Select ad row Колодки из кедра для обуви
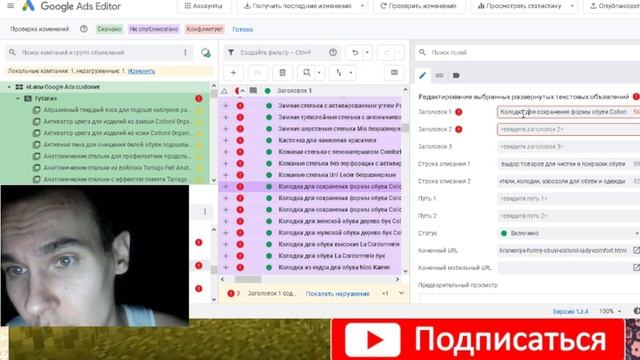The width and height of the screenshot is (640, 360). (310, 267)
